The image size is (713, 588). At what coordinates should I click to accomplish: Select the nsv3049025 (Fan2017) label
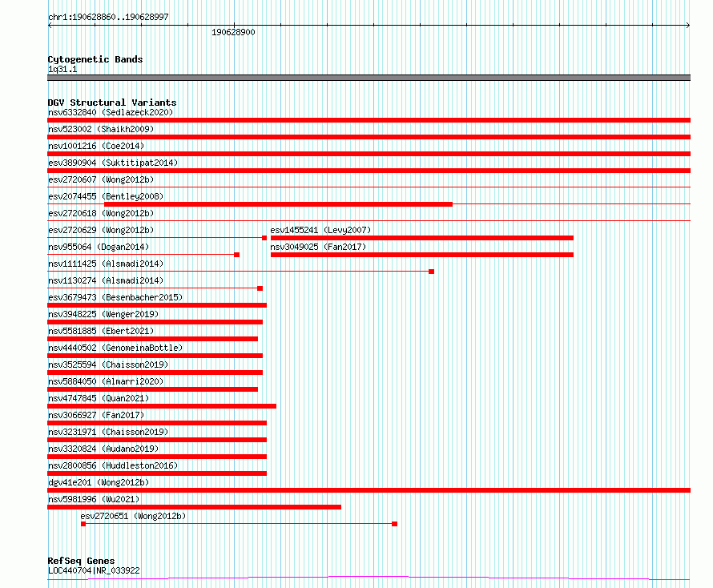coord(318,247)
